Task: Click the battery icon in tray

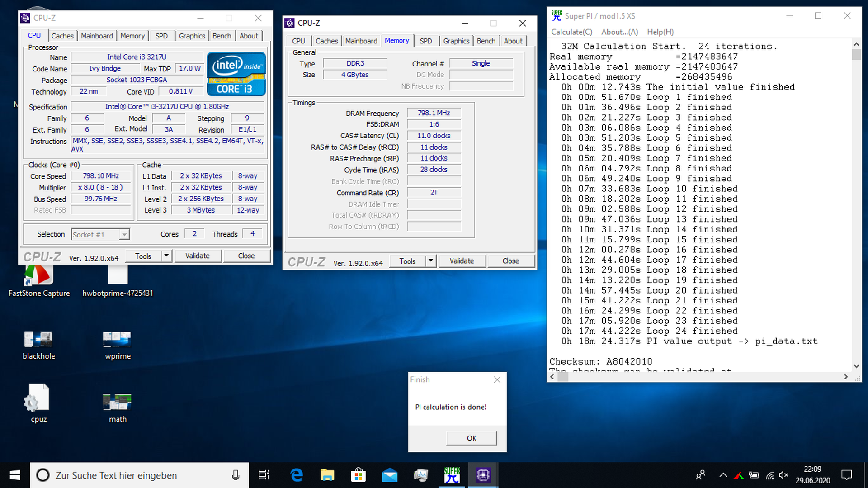Action: tap(754, 475)
